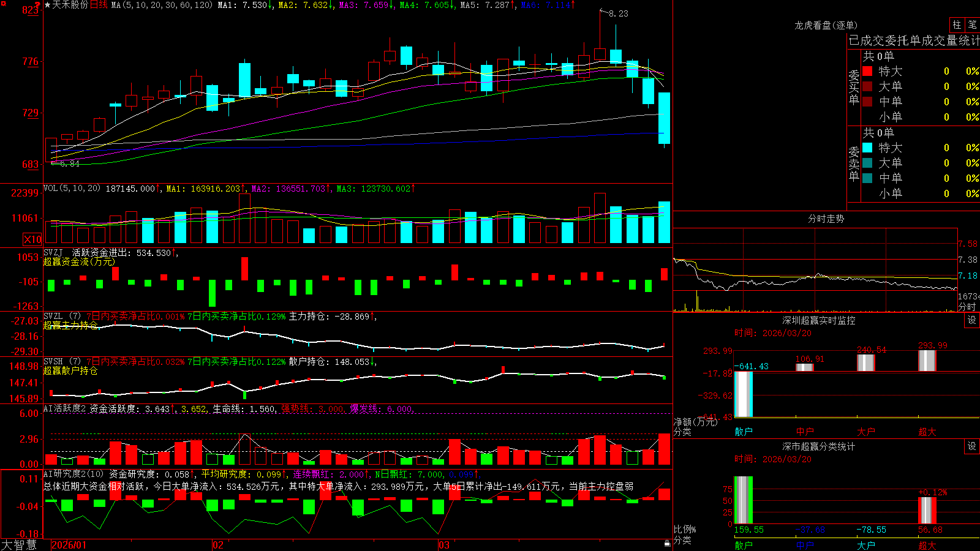The height and width of the screenshot is (551, 980).
Task: Click 超赢资金流(万元) label
Action: tap(79, 261)
